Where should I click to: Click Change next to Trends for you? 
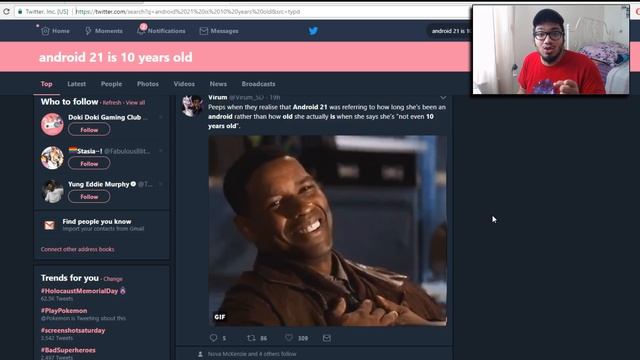point(113,279)
